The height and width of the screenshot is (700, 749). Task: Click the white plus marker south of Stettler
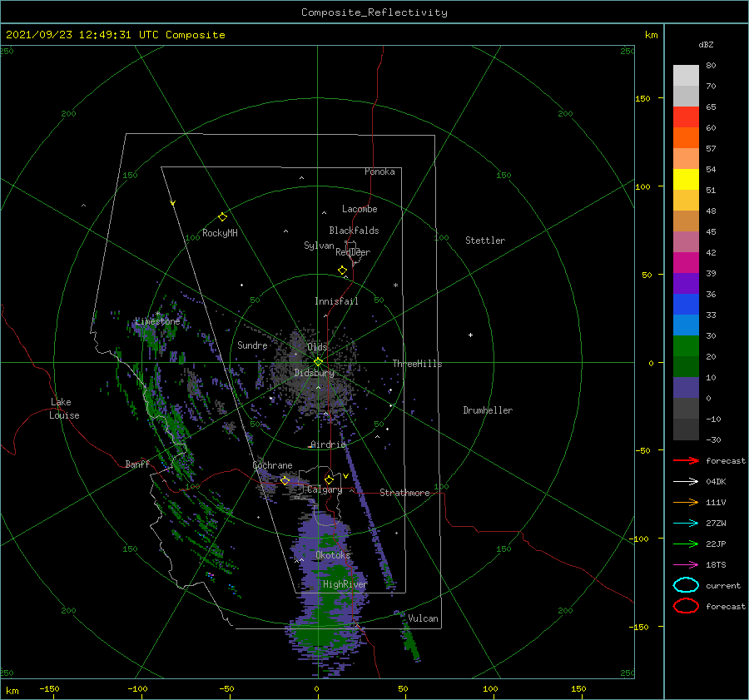coord(470,335)
